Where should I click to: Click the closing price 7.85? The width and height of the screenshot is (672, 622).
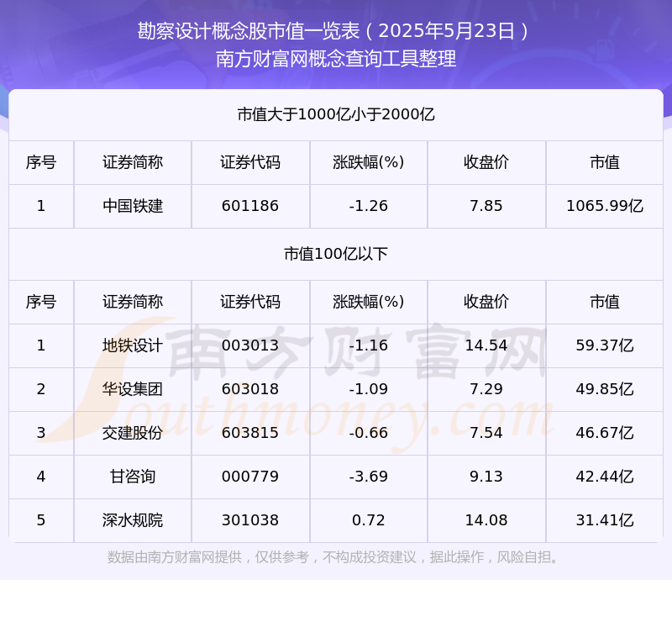(486, 206)
